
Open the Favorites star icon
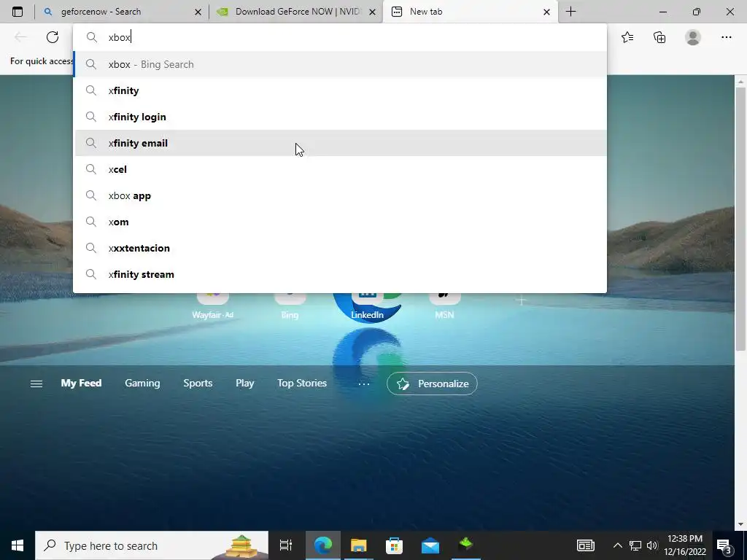click(627, 37)
